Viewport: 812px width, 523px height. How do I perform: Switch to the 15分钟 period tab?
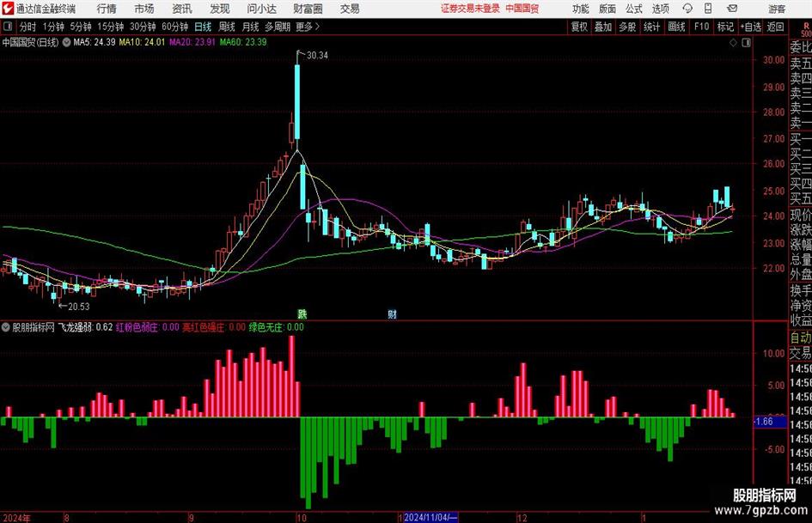111,27
